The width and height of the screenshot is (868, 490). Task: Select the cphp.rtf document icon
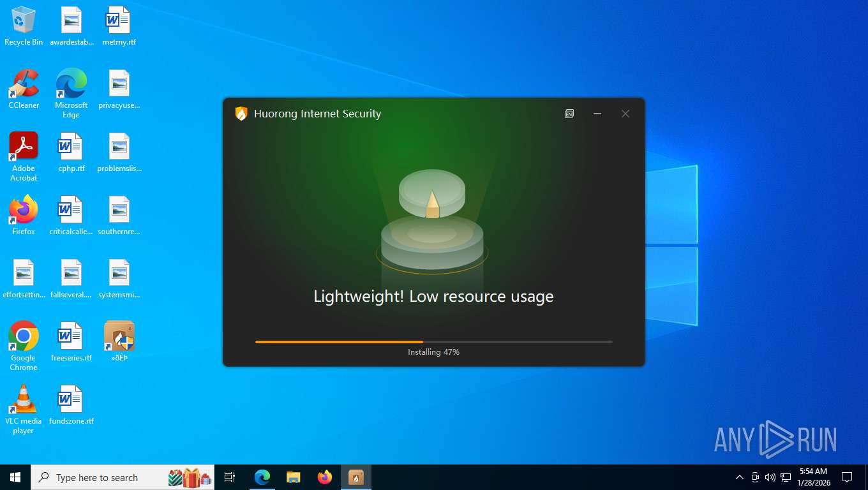pos(71,152)
